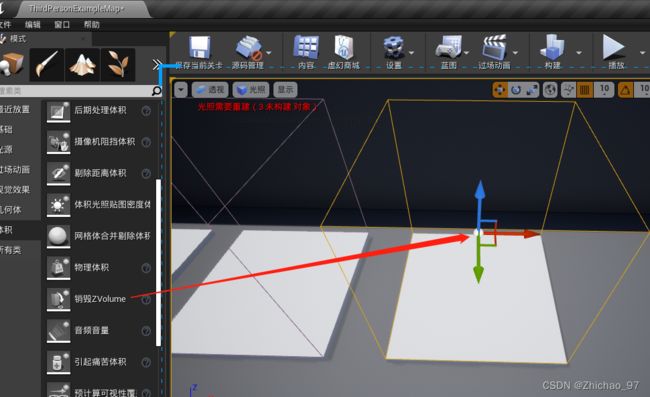The image size is (650, 397).
Task: Open Source Control (源码管理) toolbar icon
Action: pyautogui.click(x=249, y=48)
